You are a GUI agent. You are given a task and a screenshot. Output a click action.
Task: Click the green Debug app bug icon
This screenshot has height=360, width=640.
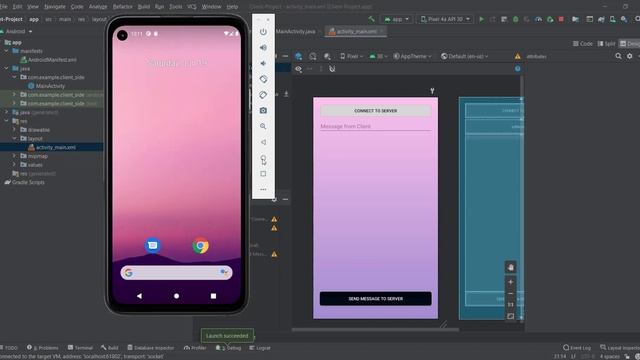click(516, 19)
